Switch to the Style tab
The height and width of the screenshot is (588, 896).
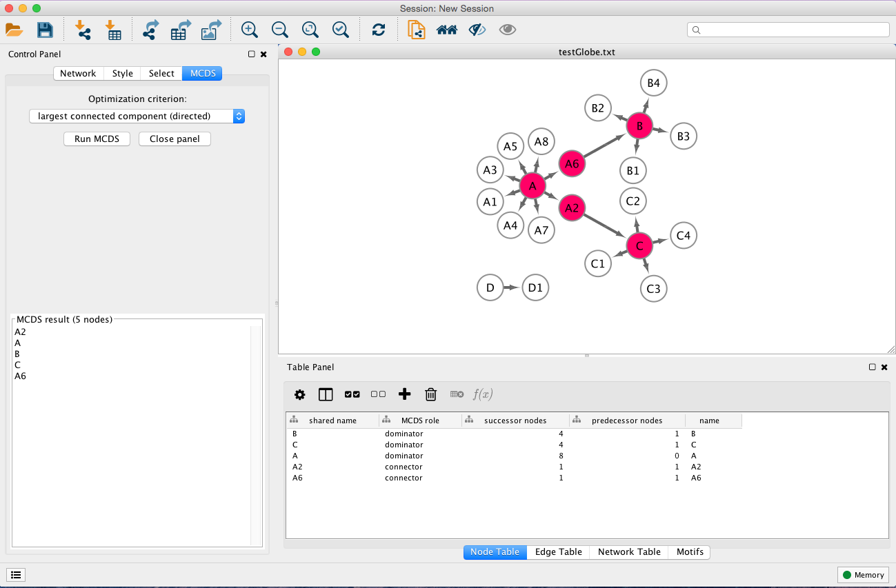(x=122, y=74)
